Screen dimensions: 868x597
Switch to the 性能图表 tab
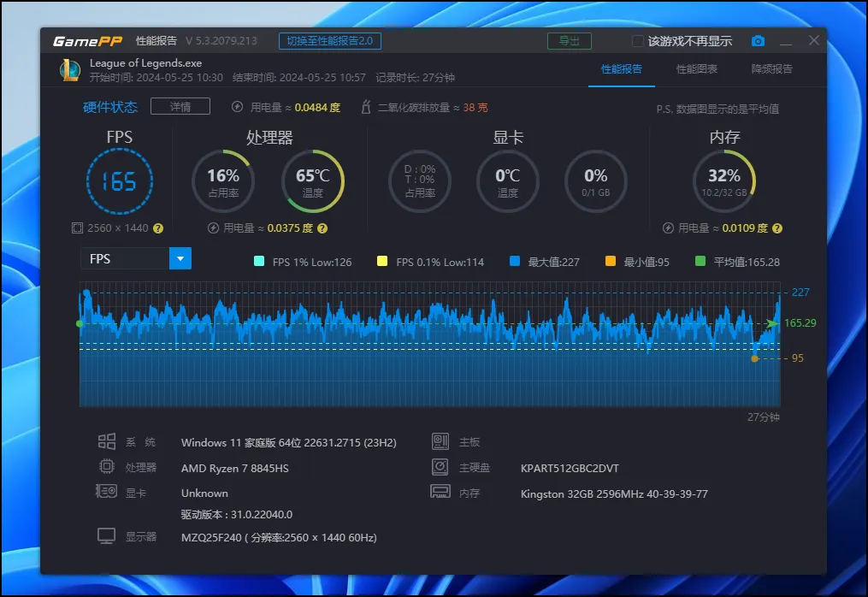tap(697, 69)
